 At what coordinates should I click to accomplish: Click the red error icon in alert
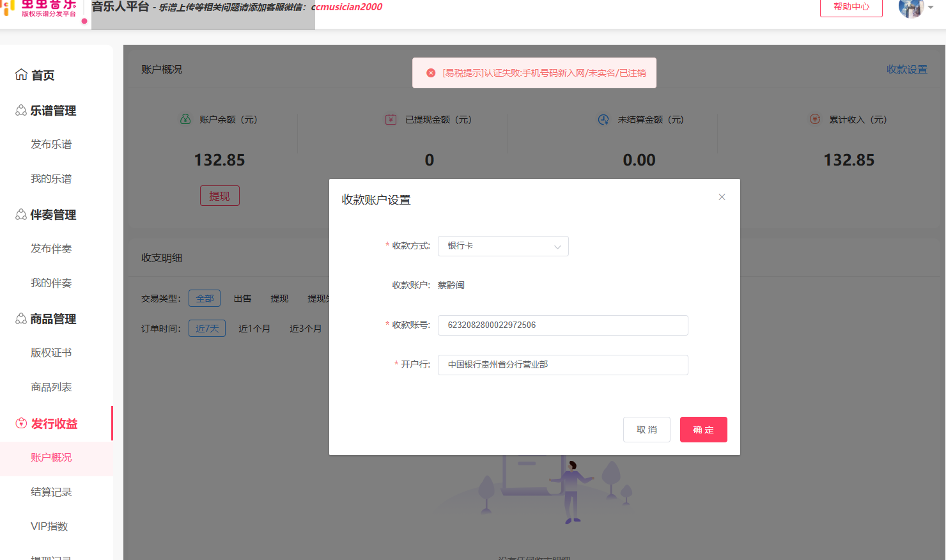(x=431, y=73)
